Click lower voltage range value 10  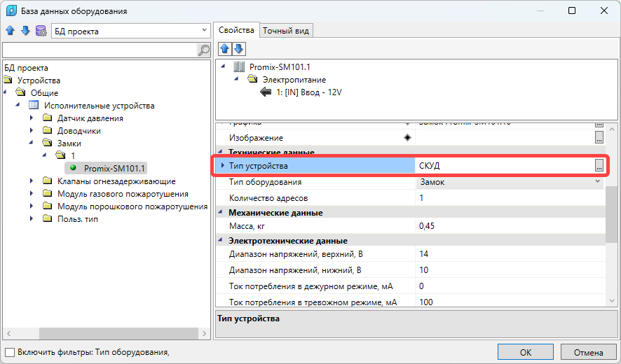tap(424, 270)
